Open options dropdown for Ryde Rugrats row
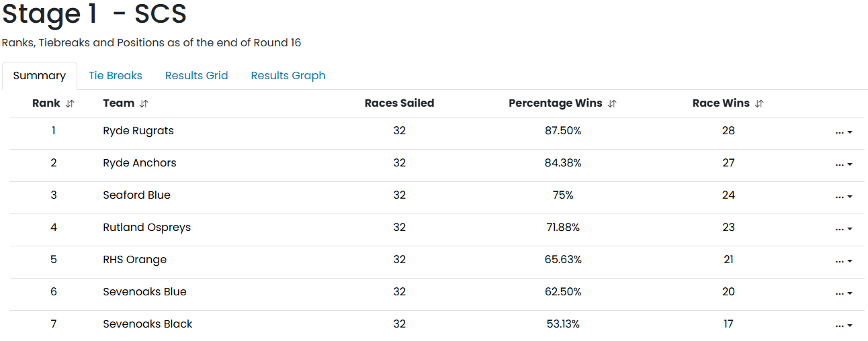868x341 pixels. click(844, 132)
